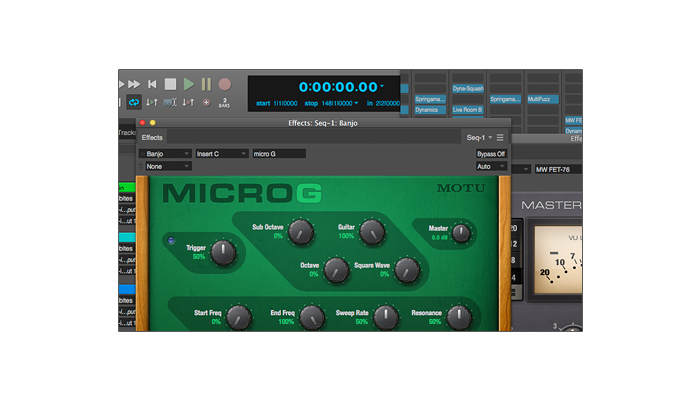
Task: Click the In punch time value
Action: tap(388, 103)
